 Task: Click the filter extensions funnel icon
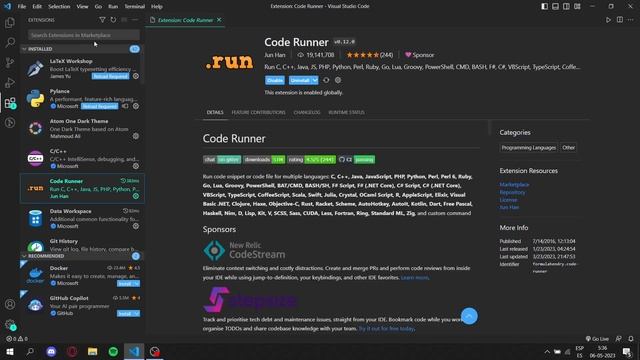[102, 20]
